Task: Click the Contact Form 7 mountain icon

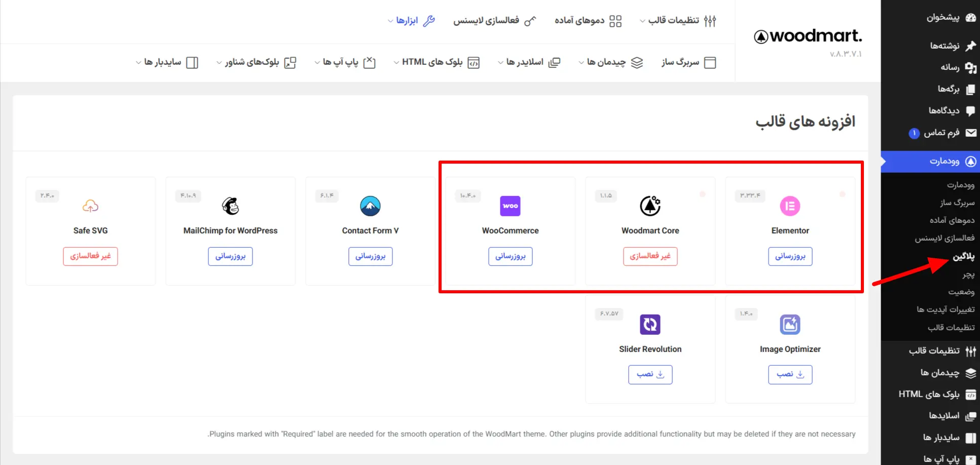Action: coord(370,206)
